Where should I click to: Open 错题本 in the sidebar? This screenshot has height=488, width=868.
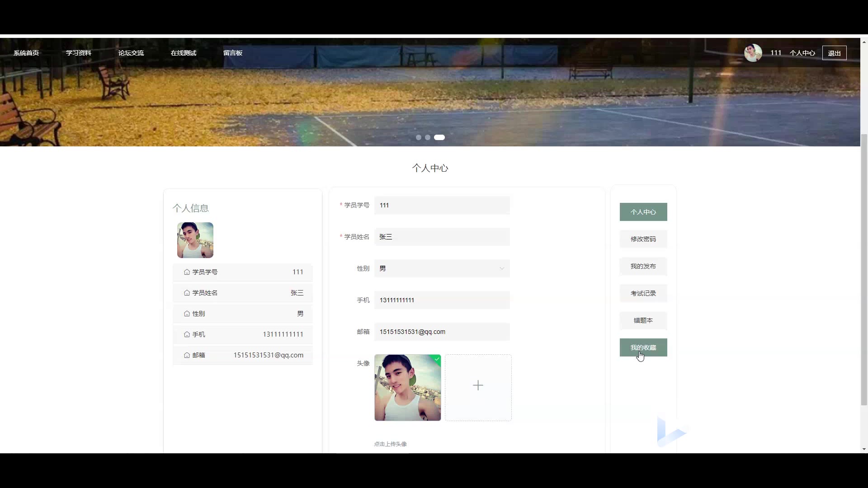click(x=643, y=320)
